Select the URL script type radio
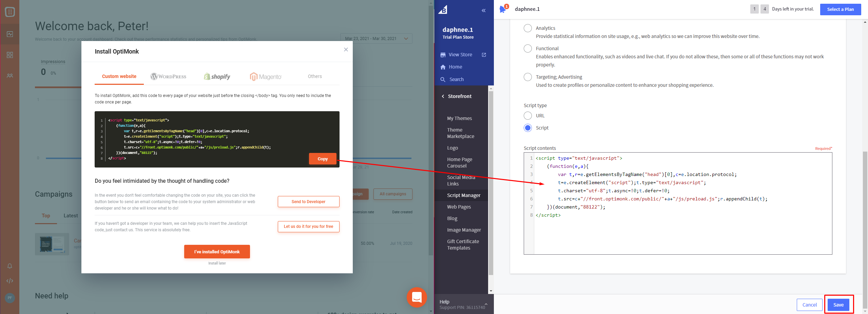 coord(528,116)
